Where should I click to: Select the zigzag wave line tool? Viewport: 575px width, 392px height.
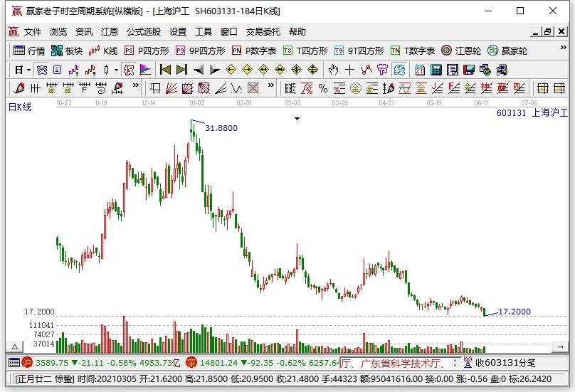click(366, 70)
